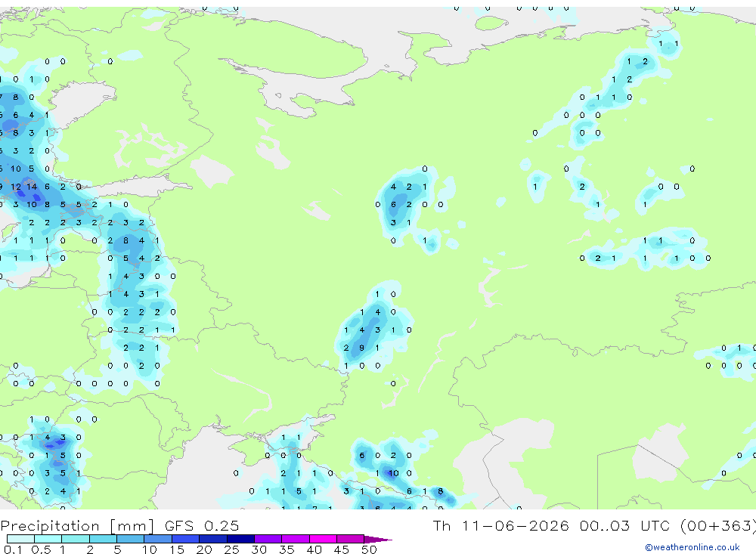Click the legend label '45'

[342, 549]
